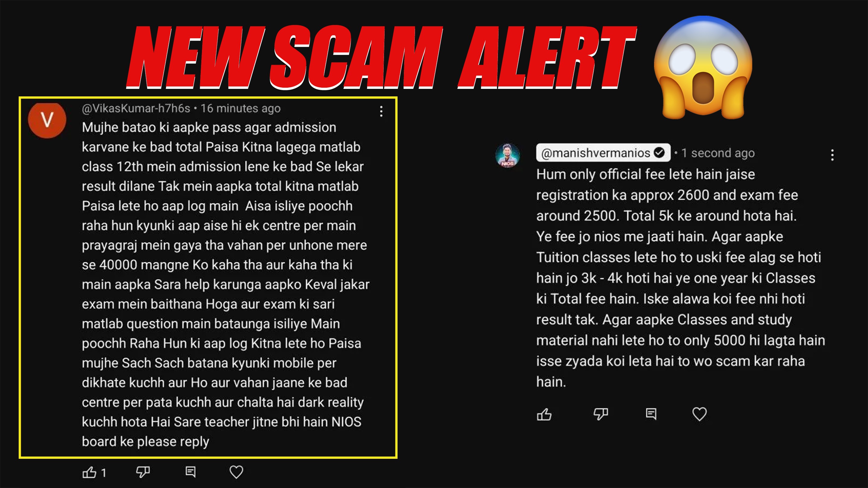Open three-dot menu on manishvermanios reply

832,155
